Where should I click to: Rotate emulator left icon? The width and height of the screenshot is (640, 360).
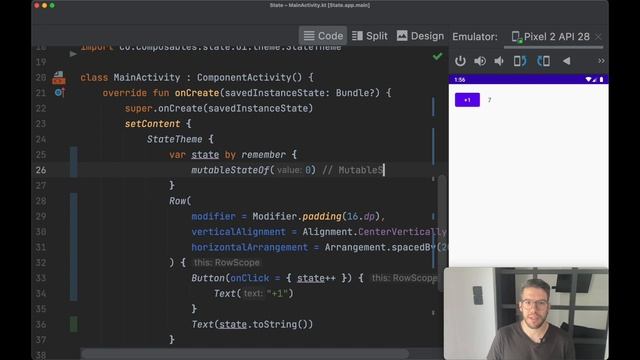point(520,61)
